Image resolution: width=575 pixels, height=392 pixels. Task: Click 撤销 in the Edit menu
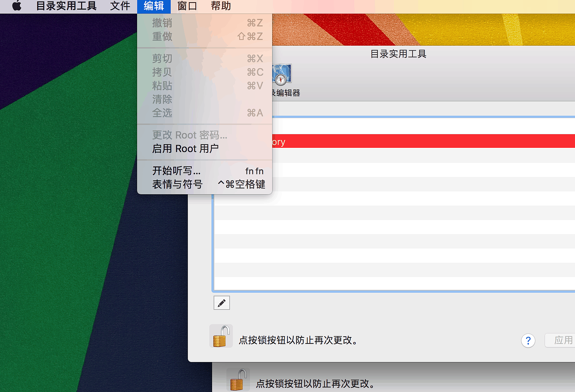point(162,23)
